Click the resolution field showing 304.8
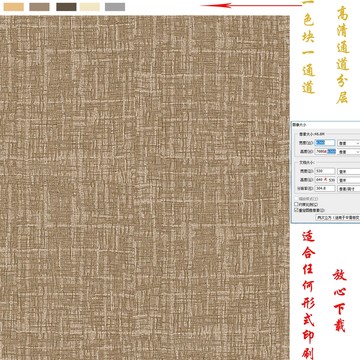The height and width of the screenshot is (360, 360). (x=325, y=188)
